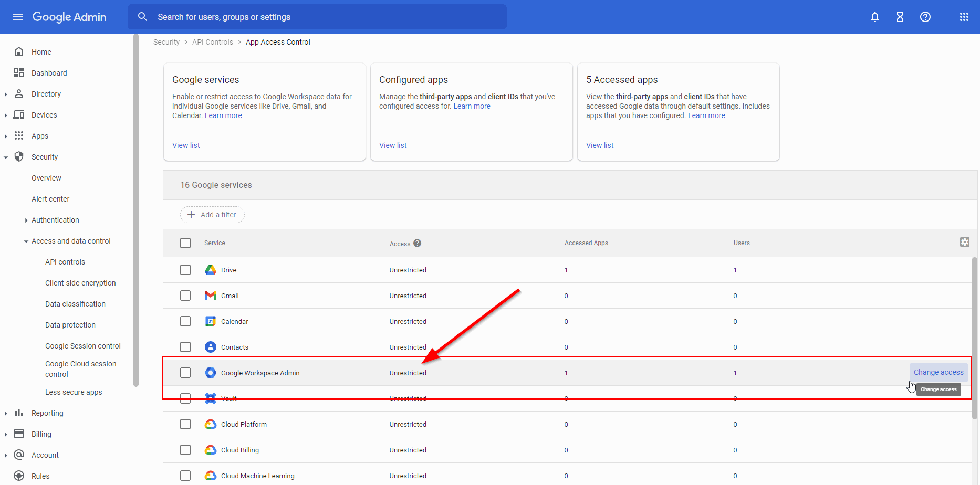Open the notifications bell
This screenshot has height=485, width=980.
874,16
